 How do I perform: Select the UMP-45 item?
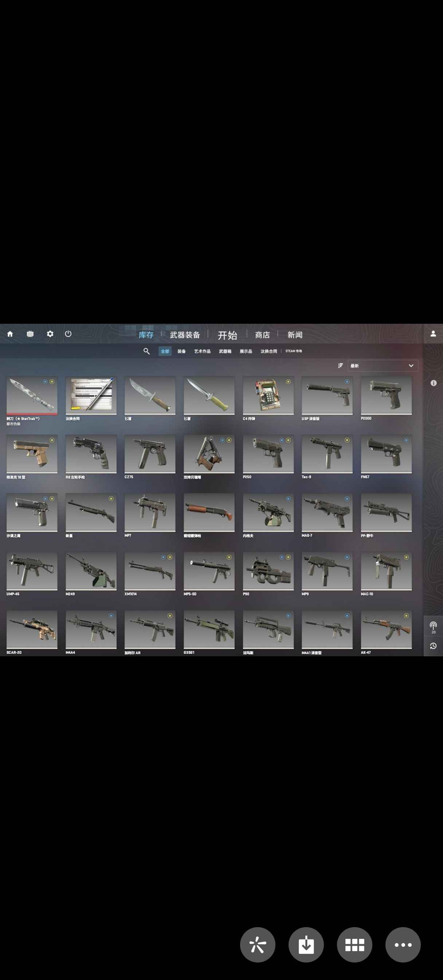32,574
